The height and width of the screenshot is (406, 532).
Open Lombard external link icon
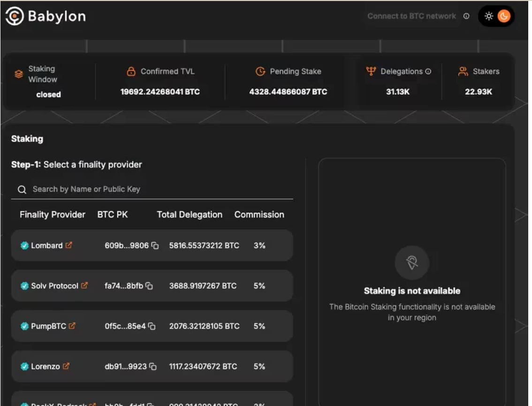(x=69, y=245)
